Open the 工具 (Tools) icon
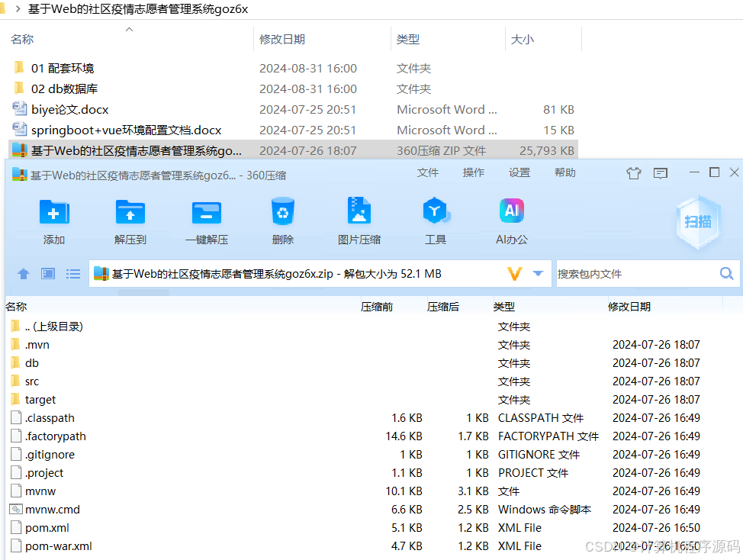This screenshot has width=743, height=560. pyautogui.click(x=436, y=211)
